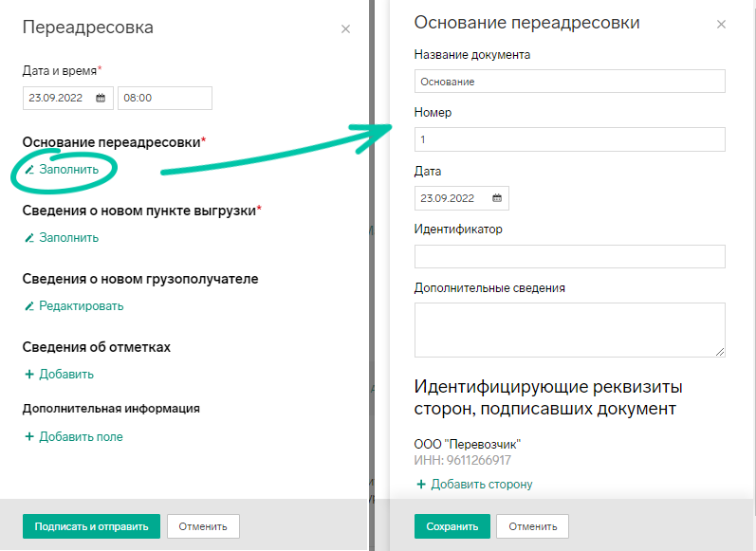The width and height of the screenshot is (756, 551).
Task: Click the ООО "Перевозчик" party name
Action: coord(468,444)
